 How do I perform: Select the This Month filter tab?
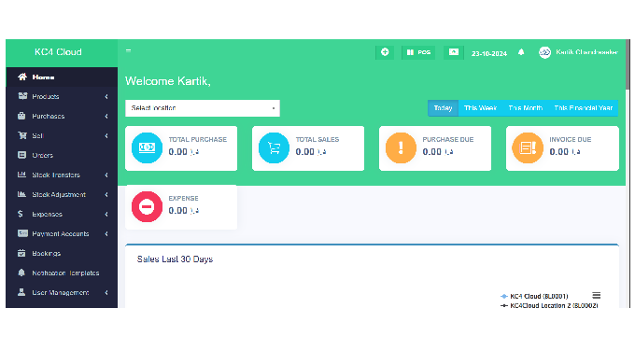[x=525, y=108]
